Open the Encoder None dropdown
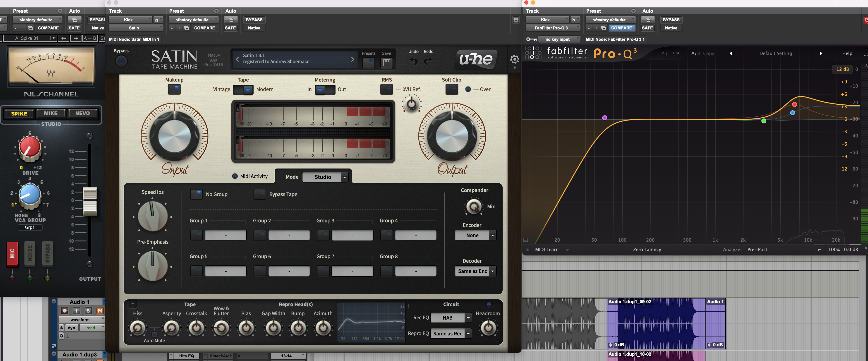The width and height of the screenshot is (868, 361). click(475, 235)
